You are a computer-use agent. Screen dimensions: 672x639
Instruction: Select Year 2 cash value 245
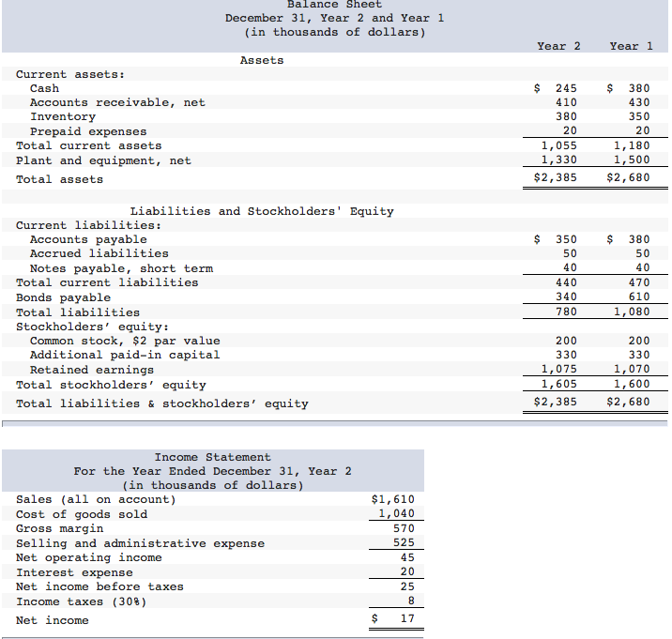click(x=566, y=88)
